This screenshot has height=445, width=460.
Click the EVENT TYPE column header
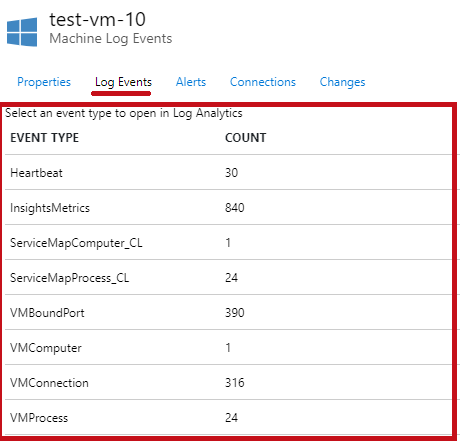tap(44, 138)
